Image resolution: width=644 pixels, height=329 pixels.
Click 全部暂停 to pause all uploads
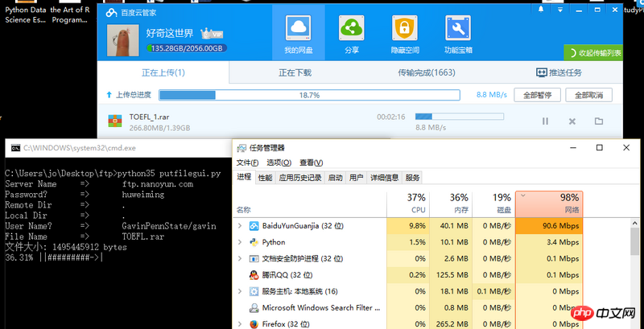(538, 95)
